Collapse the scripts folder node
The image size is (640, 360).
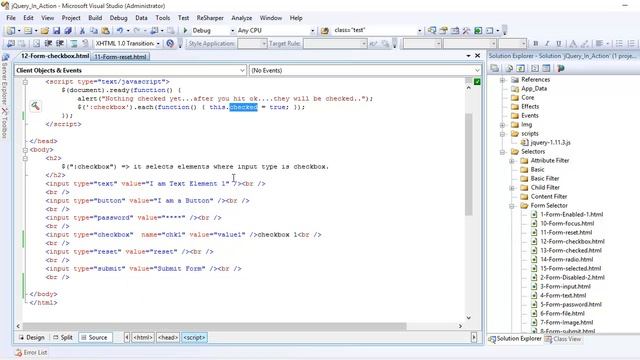pyautogui.click(x=503, y=134)
